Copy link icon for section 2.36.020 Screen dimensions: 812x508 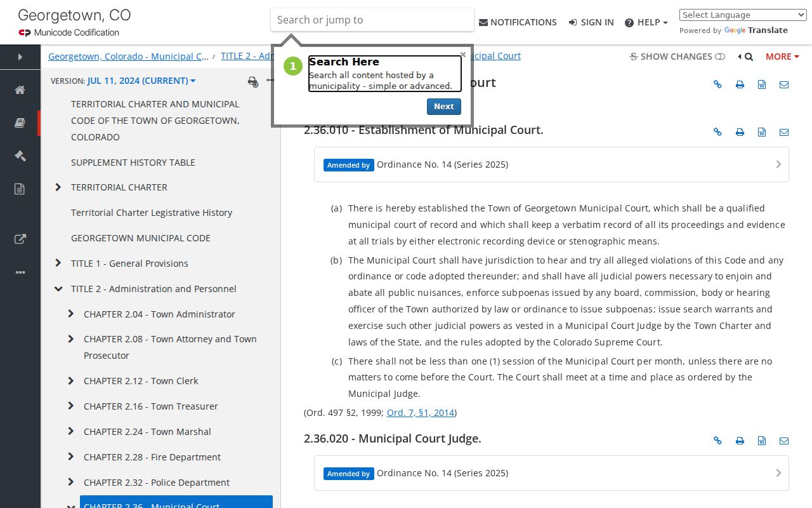(717, 441)
